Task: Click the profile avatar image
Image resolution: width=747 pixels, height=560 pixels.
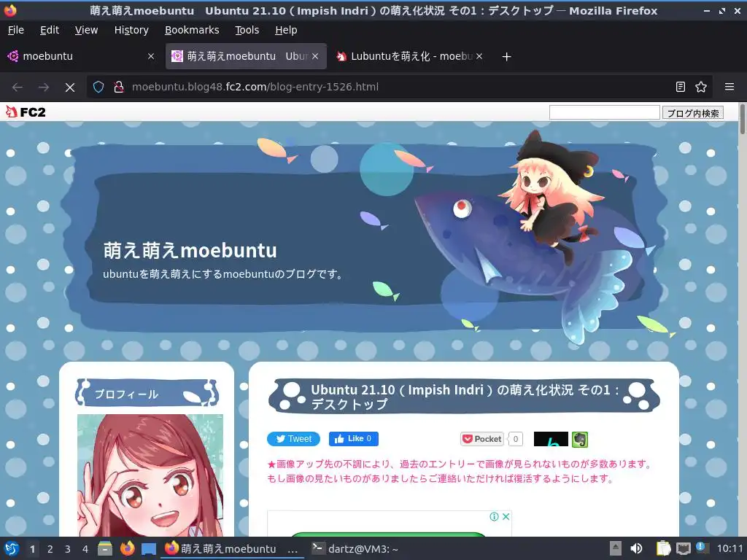Action: (x=150, y=475)
